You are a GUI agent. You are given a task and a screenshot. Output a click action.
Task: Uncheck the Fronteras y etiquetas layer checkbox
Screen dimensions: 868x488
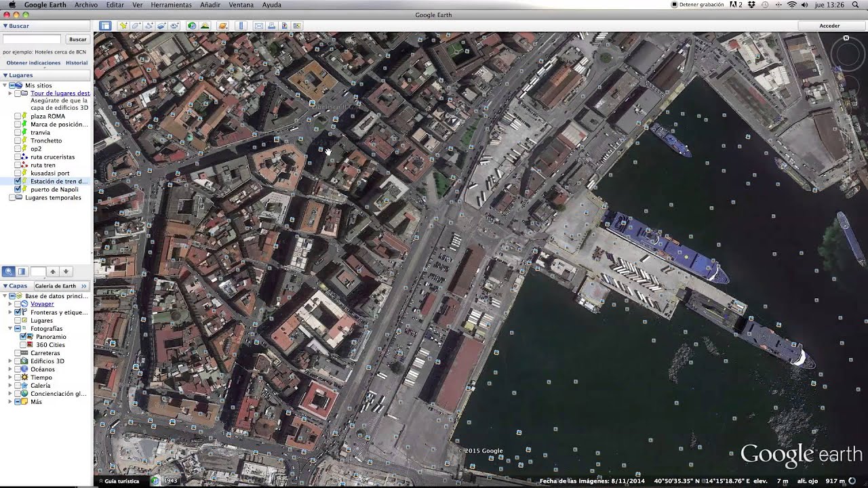click(x=18, y=312)
